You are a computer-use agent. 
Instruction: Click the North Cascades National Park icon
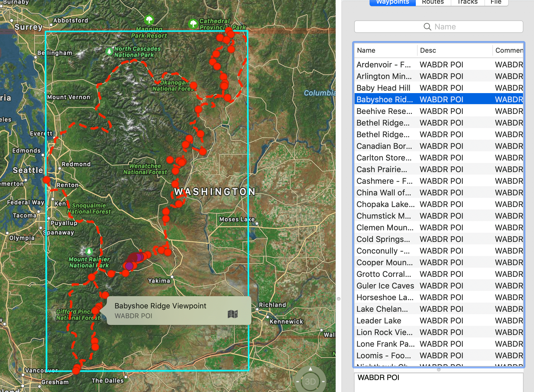(x=109, y=51)
